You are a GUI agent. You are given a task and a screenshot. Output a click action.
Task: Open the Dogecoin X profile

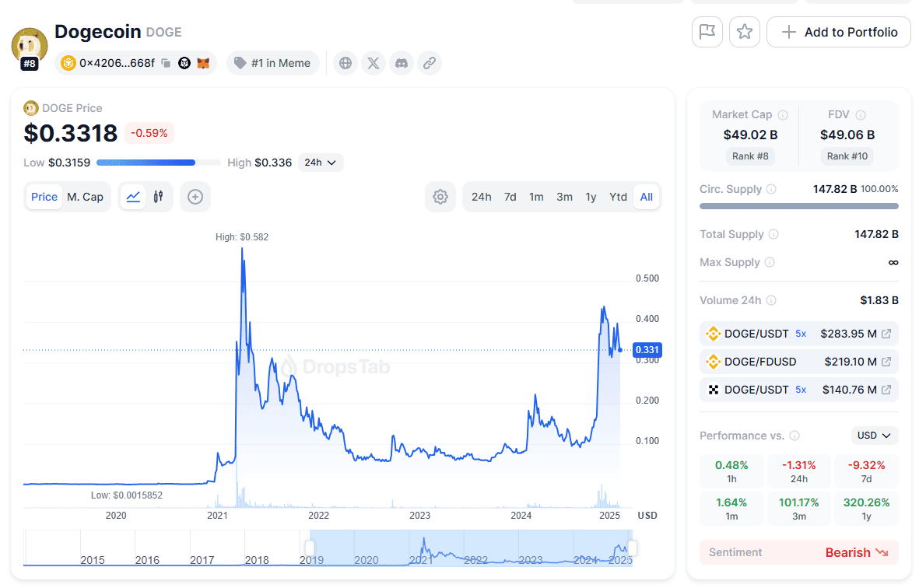tap(374, 63)
